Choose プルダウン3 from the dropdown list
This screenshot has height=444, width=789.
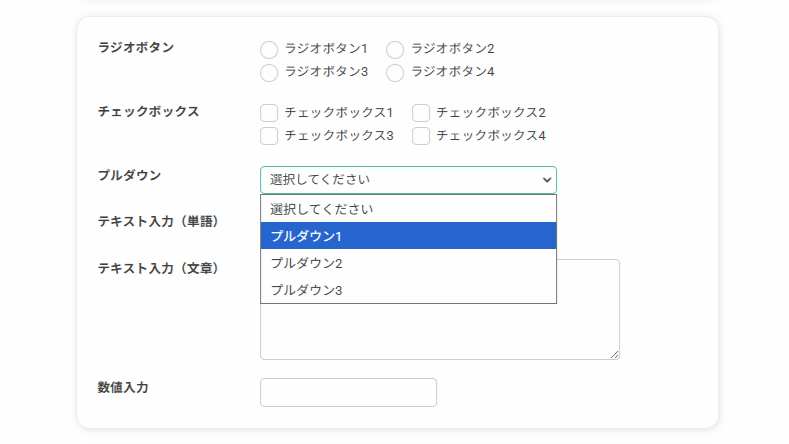[408, 290]
